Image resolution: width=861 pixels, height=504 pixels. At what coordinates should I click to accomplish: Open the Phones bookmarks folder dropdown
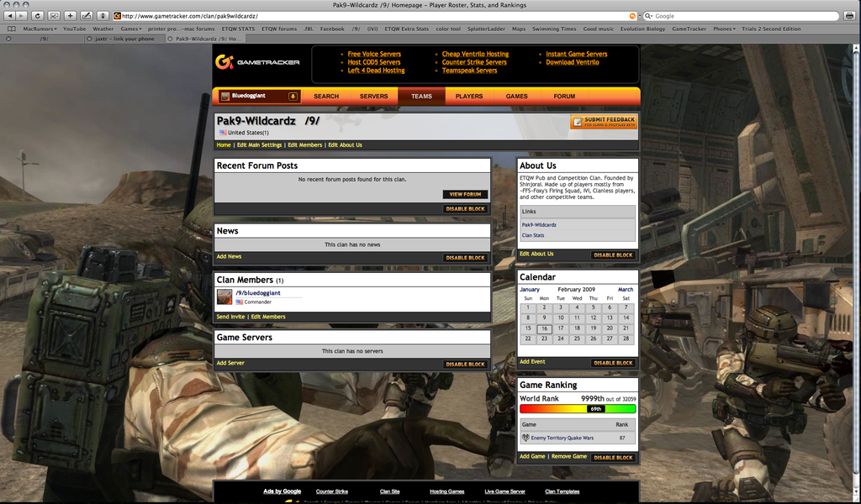[724, 29]
